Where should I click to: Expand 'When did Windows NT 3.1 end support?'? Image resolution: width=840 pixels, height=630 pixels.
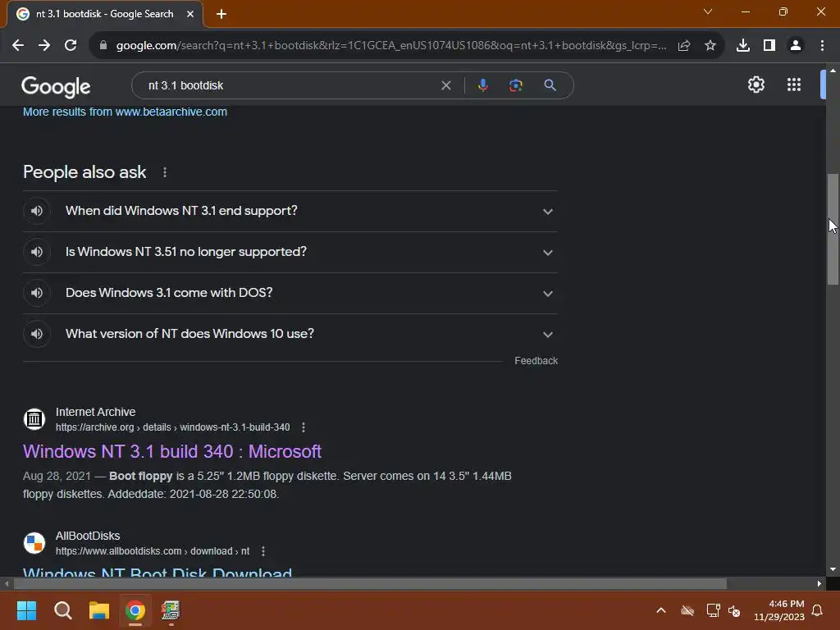(x=547, y=212)
